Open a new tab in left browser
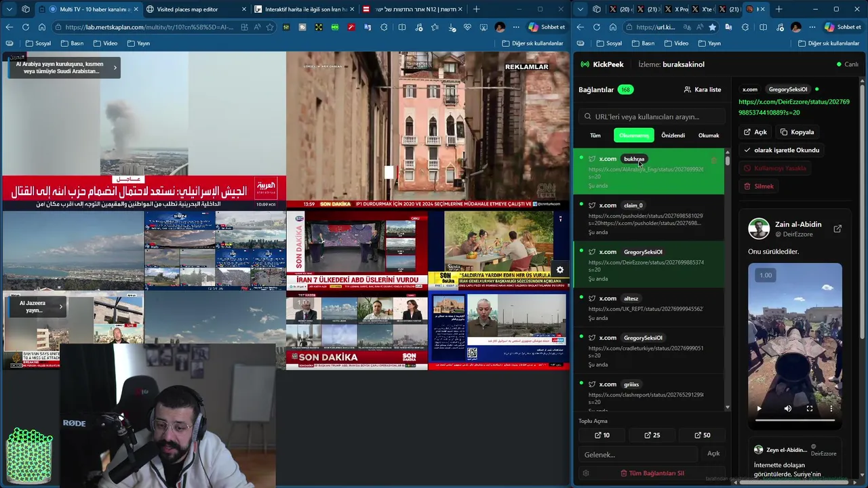The height and width of the screenshot is (488, 868). click(x=476, y=9)
